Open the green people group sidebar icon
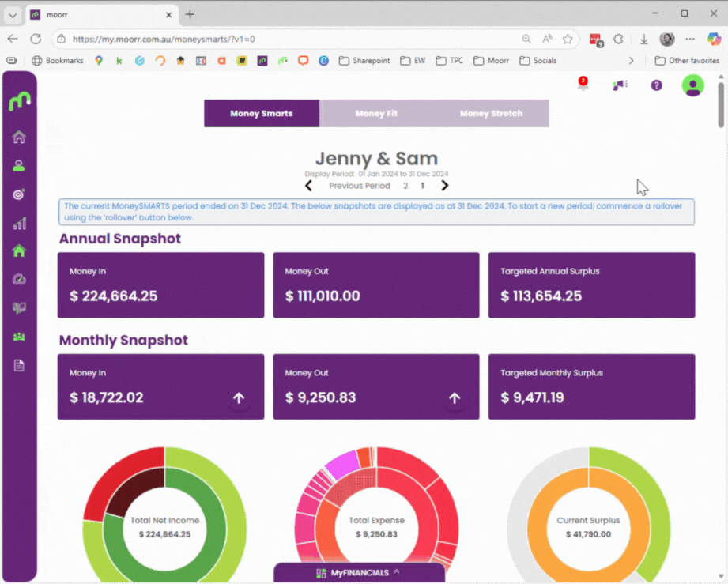This screenshot has height=584, width=728. click(19, 337)
